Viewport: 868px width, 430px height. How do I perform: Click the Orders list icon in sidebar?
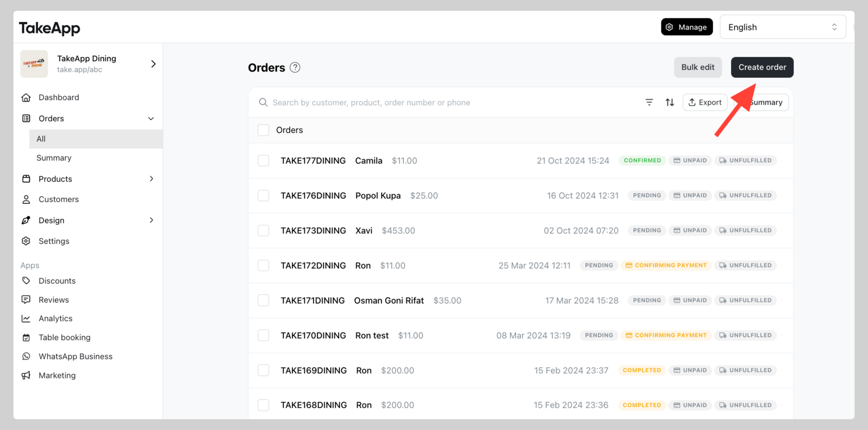click(26, 118)
